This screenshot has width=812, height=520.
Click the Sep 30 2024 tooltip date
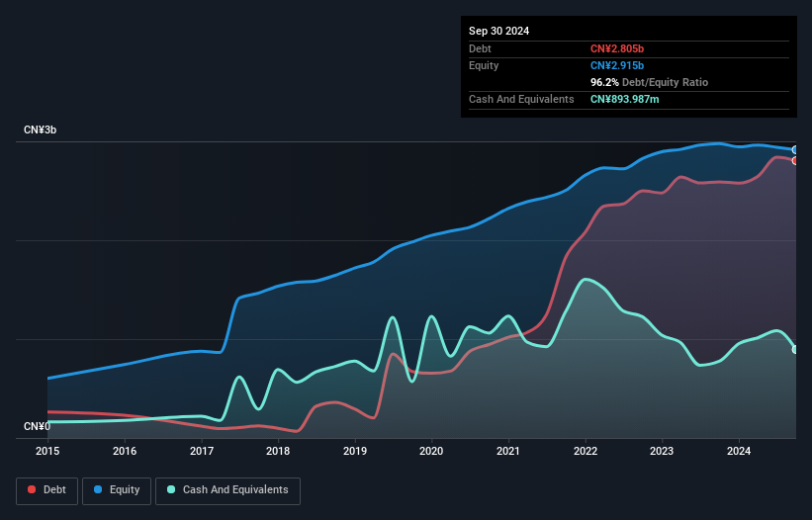498,31
